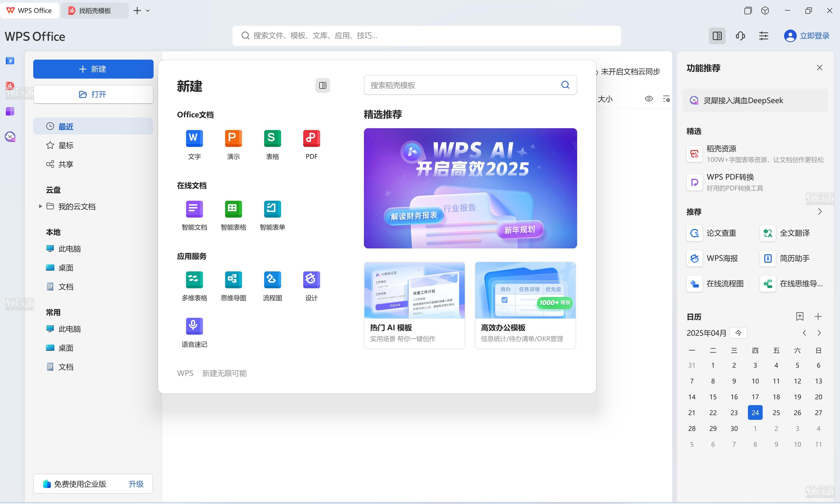
Task: Open the new-tab dropdown arrow
Action: (x=148, y=11)
